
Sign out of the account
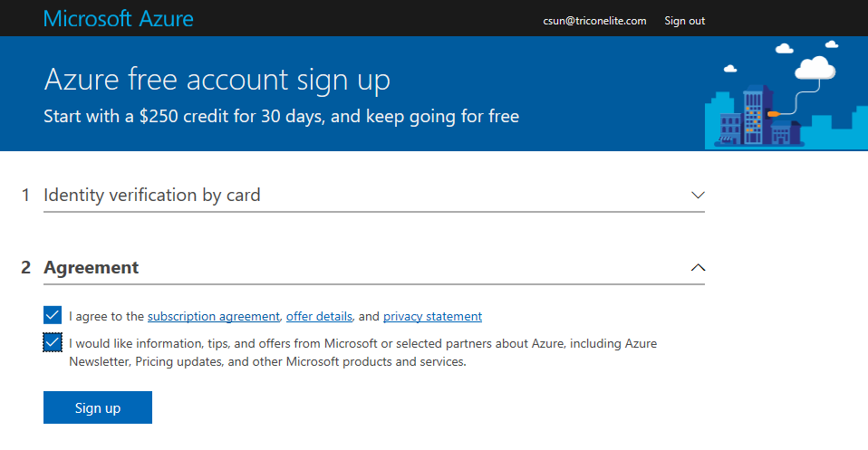684,21
